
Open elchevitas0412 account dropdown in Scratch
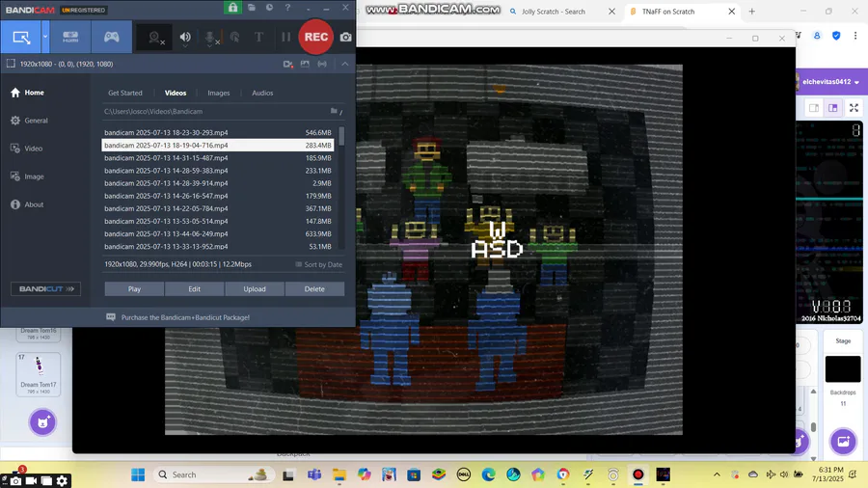pyautogui.click(x=831, y=82)
